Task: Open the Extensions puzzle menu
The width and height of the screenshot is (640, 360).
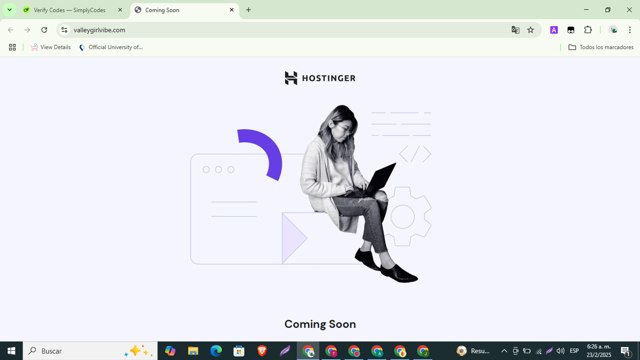Action: pos(588,30)
